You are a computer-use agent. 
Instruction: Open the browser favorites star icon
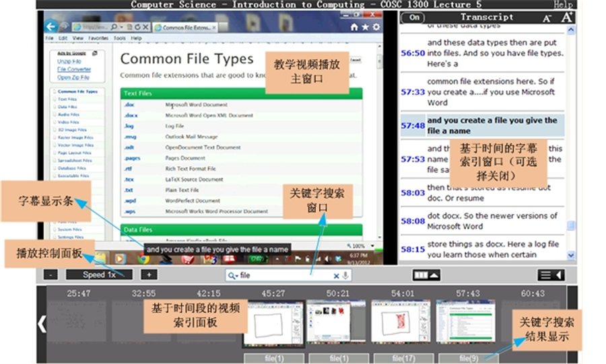[364, 28]
